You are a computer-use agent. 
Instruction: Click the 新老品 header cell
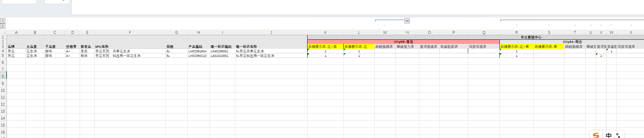pyautogui.click(x=87, y=46)
